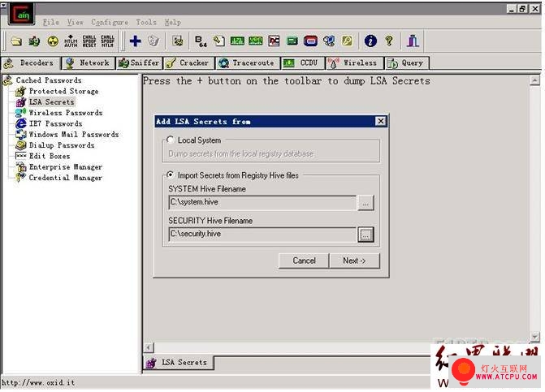Select Import Secrets from Registry Hive files

tap(170, 175)
